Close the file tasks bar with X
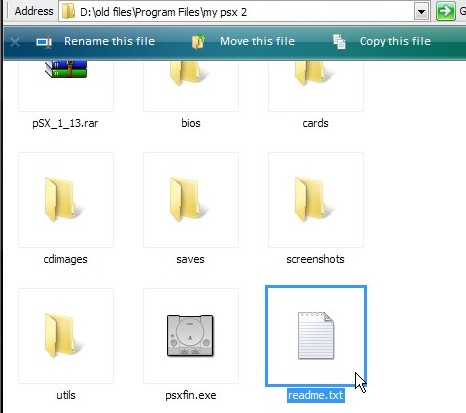The height and width of the screenshot is (413, 466). click(15, 42)
